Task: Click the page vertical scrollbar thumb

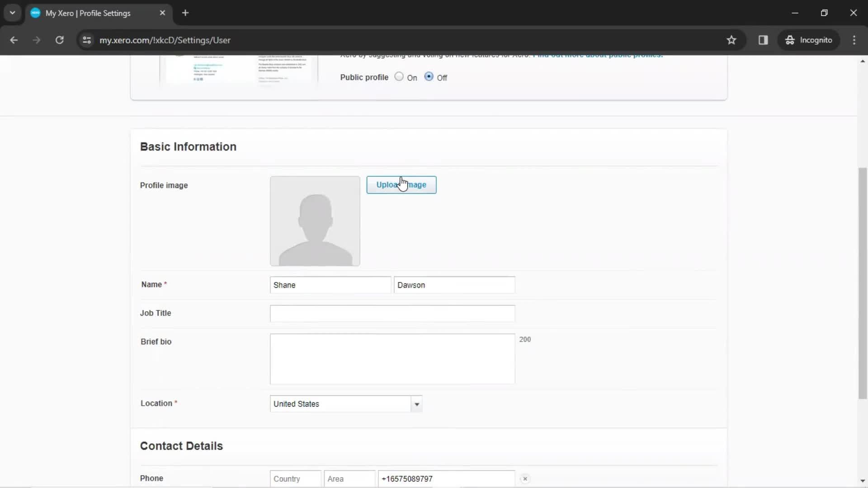Action: tap(863, 283)
